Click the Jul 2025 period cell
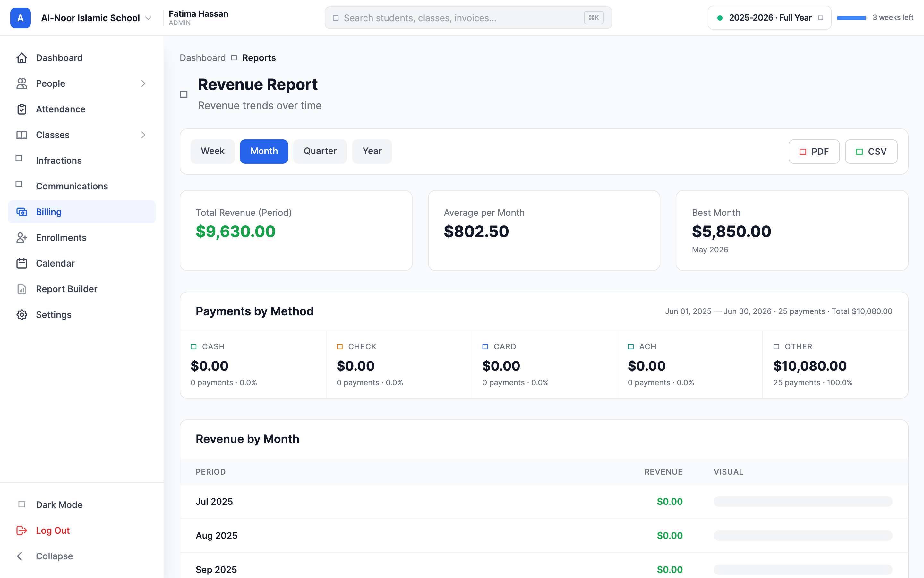The height and width of the screenshot is (578, 924). [x=214, y=502]
